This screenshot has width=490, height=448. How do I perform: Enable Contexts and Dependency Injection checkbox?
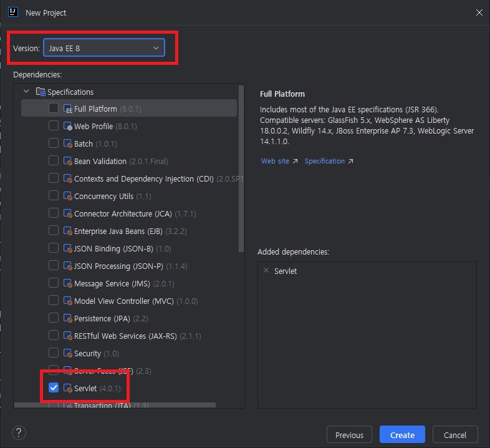coord(54,178)
